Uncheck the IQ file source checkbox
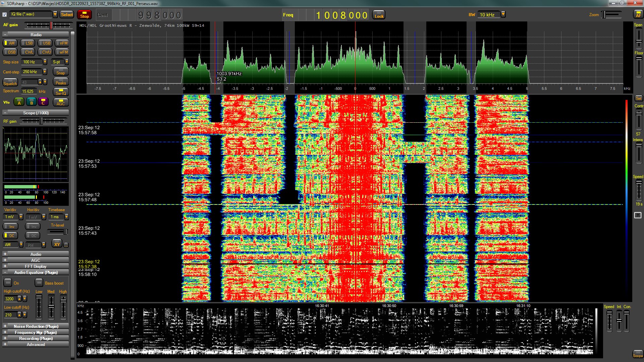 5,14
